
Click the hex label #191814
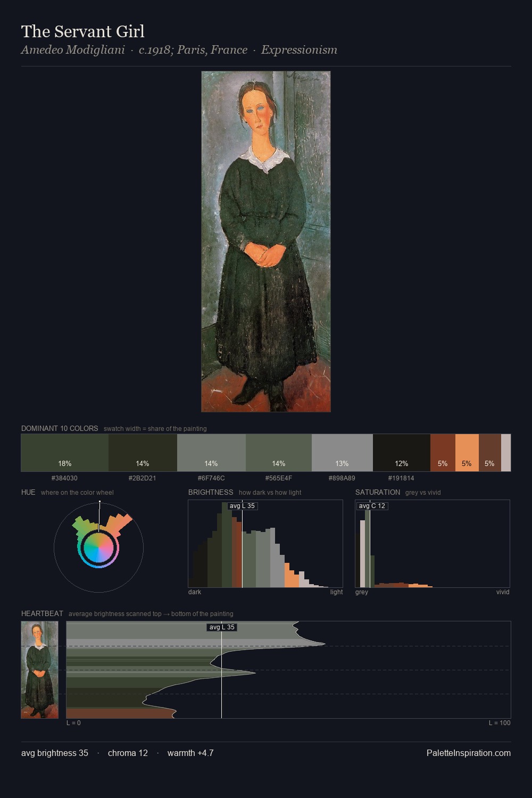pos(401,478)
